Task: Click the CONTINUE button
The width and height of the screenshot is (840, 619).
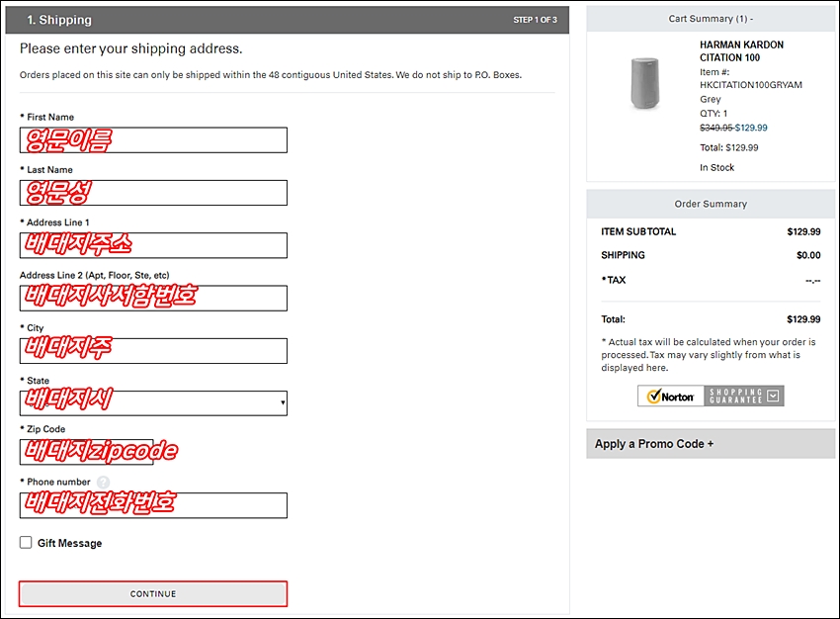Action: (x=153, y=594)
